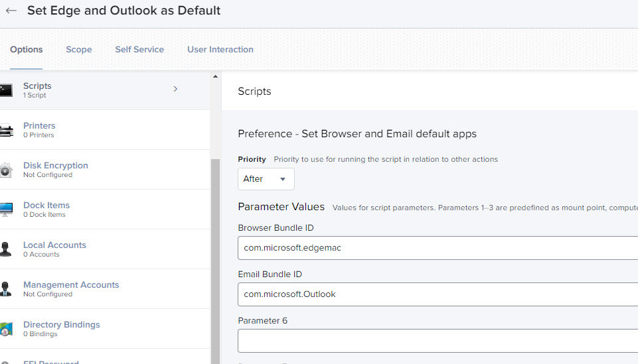Open the Priority dropdown set to After
Screen dimensions: 638x364
pyautogui.click(x=266, y=179)
